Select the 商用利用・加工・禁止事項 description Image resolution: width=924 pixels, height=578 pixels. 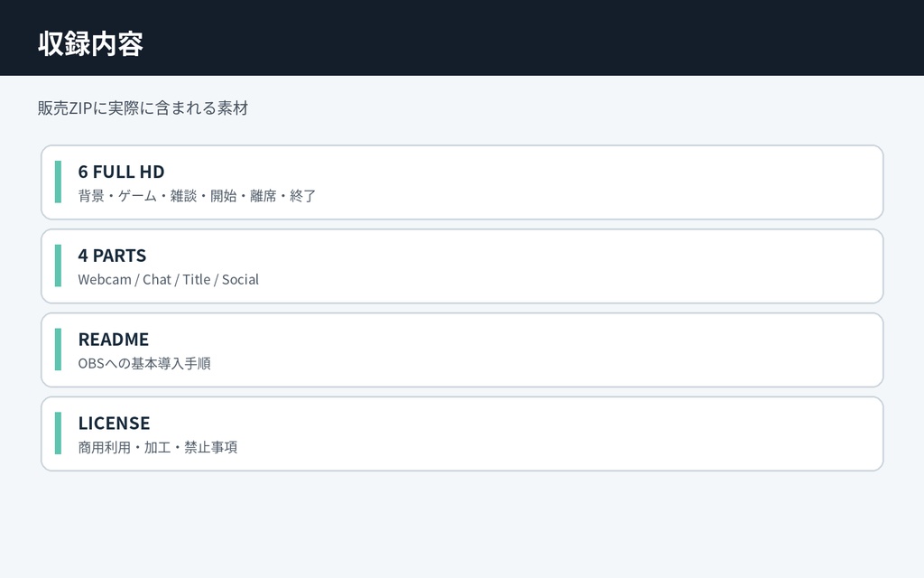[158, 447]
